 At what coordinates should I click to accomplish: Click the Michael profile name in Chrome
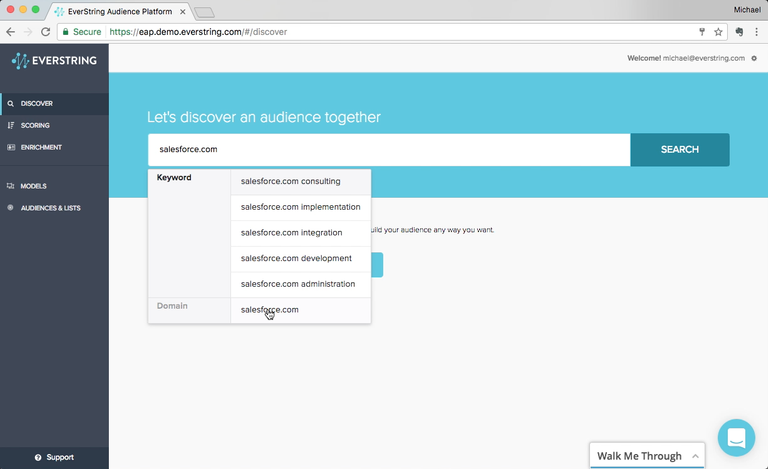(x=747, y=10)
